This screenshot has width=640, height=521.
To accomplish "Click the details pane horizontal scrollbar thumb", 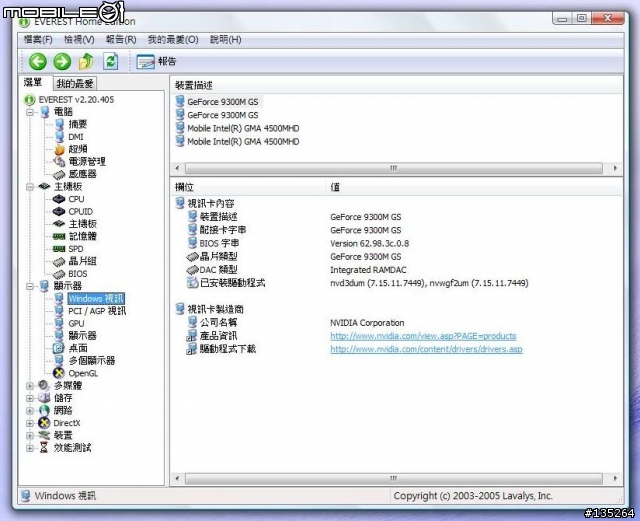I will pos(393,478).
